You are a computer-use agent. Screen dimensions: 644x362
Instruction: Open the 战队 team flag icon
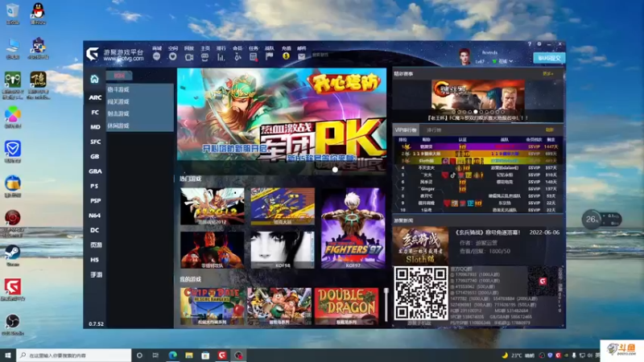(x=270, y=56)
